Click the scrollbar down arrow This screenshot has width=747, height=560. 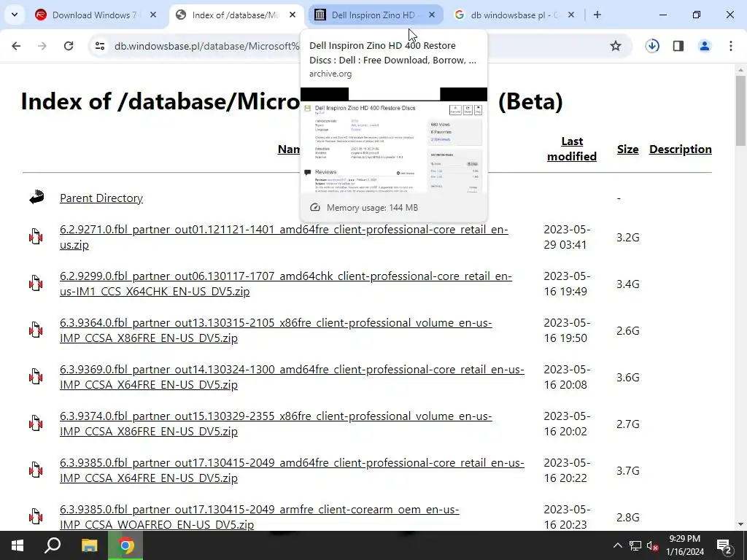point(740,524)
